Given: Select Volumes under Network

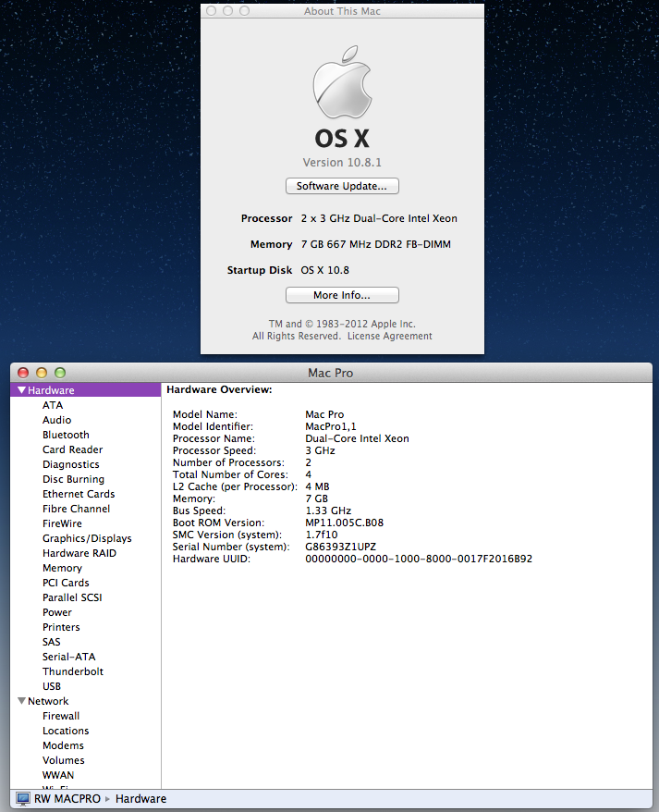Looking at the screenshot, I should pyautogui.click(x=64, y=760).
